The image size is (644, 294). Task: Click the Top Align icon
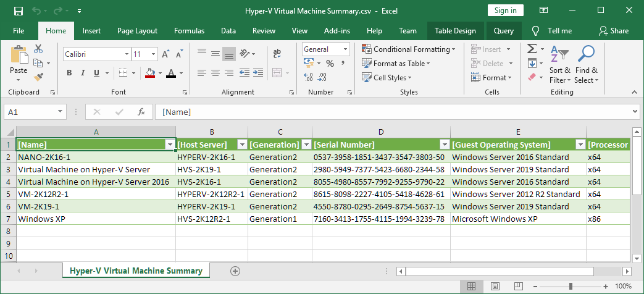coord(202,53)
